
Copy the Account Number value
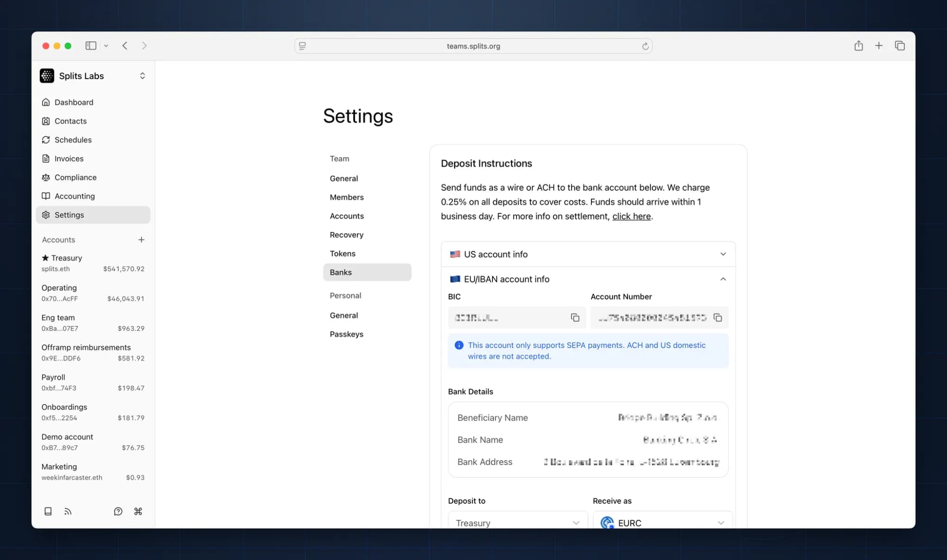(718, 318)
